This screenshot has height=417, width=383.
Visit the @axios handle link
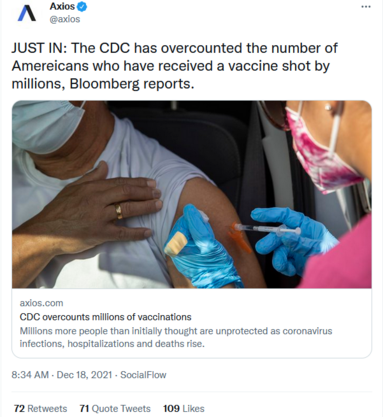click(x=65, y=19)
